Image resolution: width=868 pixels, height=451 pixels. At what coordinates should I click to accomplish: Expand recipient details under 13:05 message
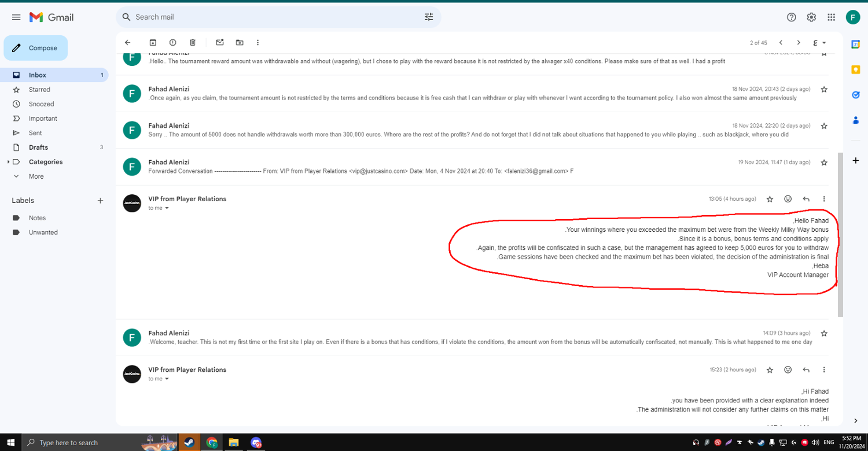pos(167,208)
